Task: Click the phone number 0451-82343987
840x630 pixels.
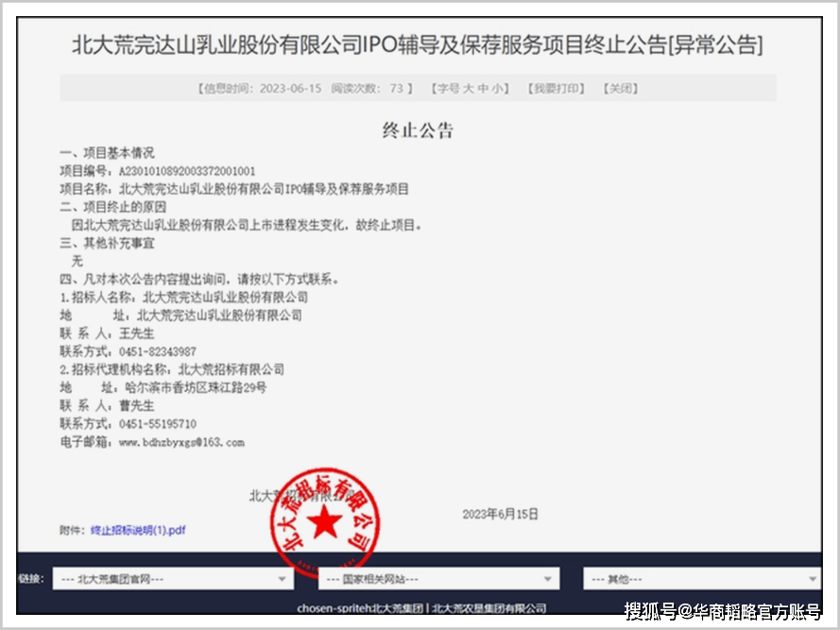Action: (x=155, y=351)
